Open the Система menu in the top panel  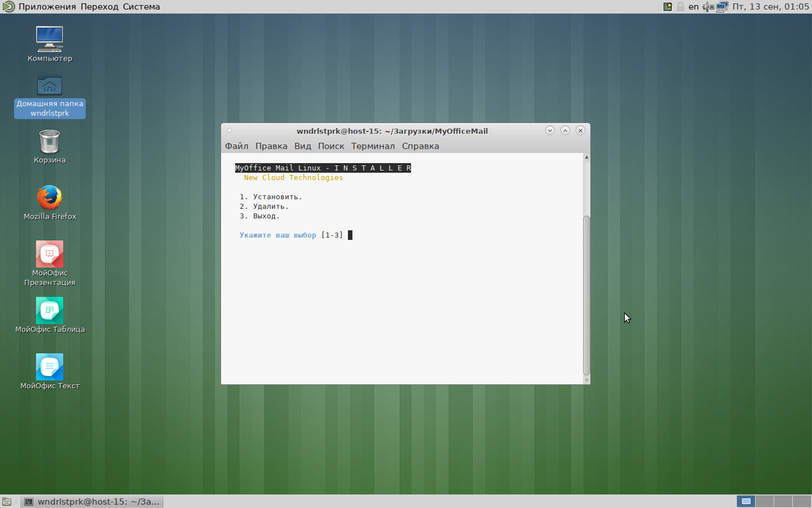click(x=142, y=7)
